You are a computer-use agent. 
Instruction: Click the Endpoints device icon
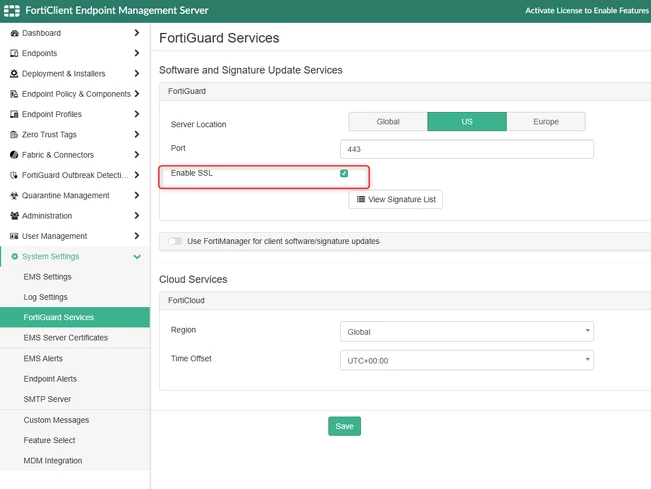tap(14, 53)
